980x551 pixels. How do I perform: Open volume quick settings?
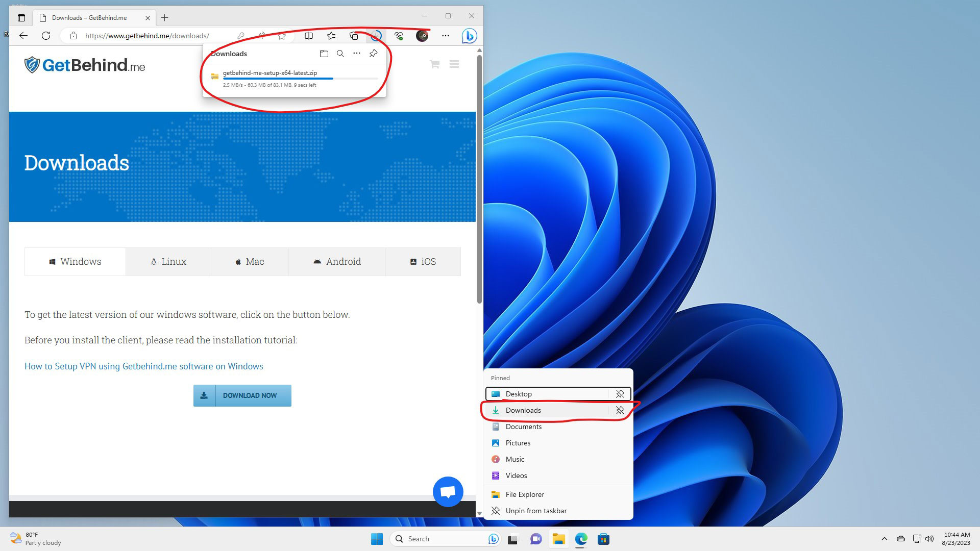(x=929, y=539)
